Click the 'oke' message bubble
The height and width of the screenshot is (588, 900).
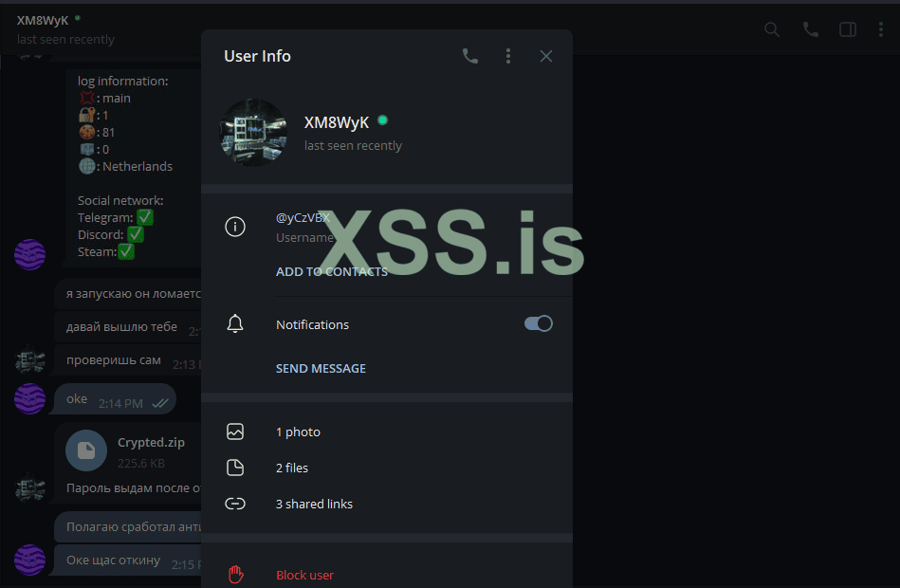click(115, 399)
